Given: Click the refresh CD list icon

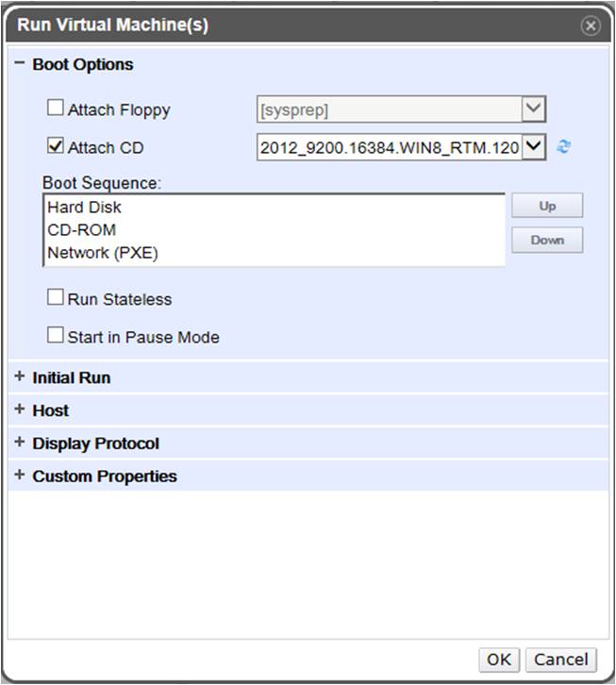Looking at the screenshot, I should [x=564, y=147].
